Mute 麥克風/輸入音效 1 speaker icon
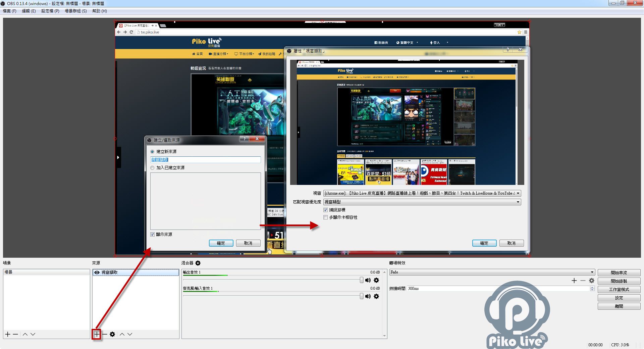644x349 pixels. (368, 296)
